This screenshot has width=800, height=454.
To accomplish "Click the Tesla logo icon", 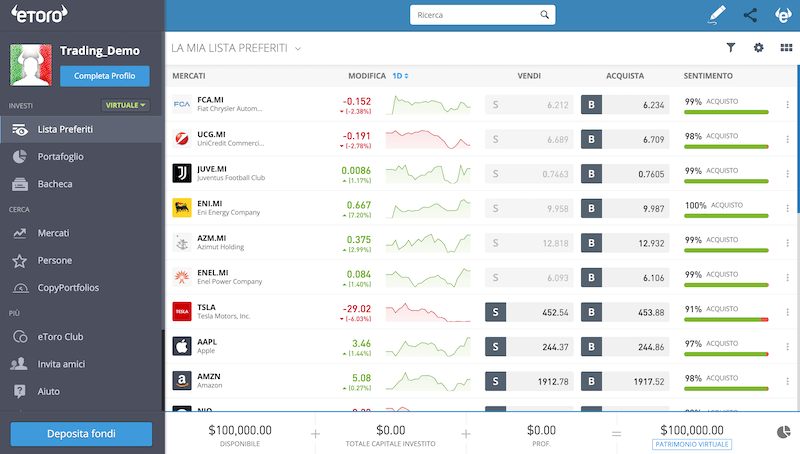I will tap(182, 312).
